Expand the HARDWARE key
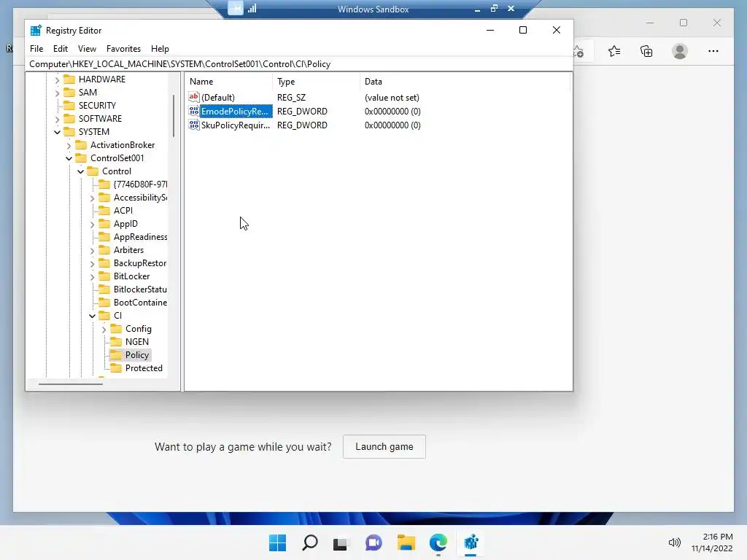The height and width of the screenshot is (560, 747). tap(57, 79)
